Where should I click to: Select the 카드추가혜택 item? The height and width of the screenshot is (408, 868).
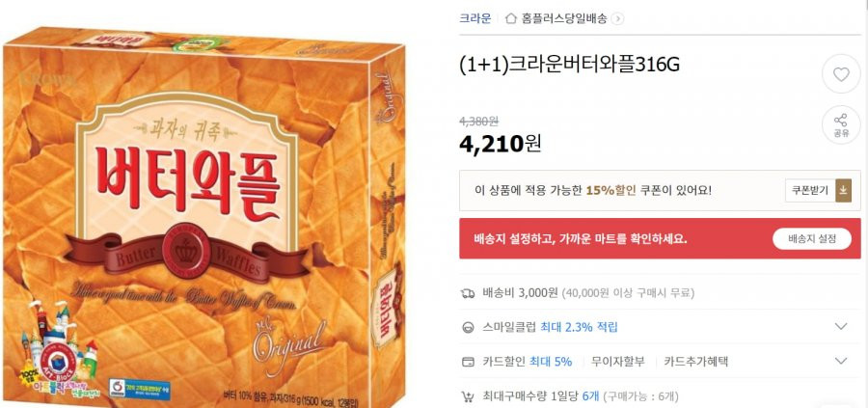click(x=695, y=362)
